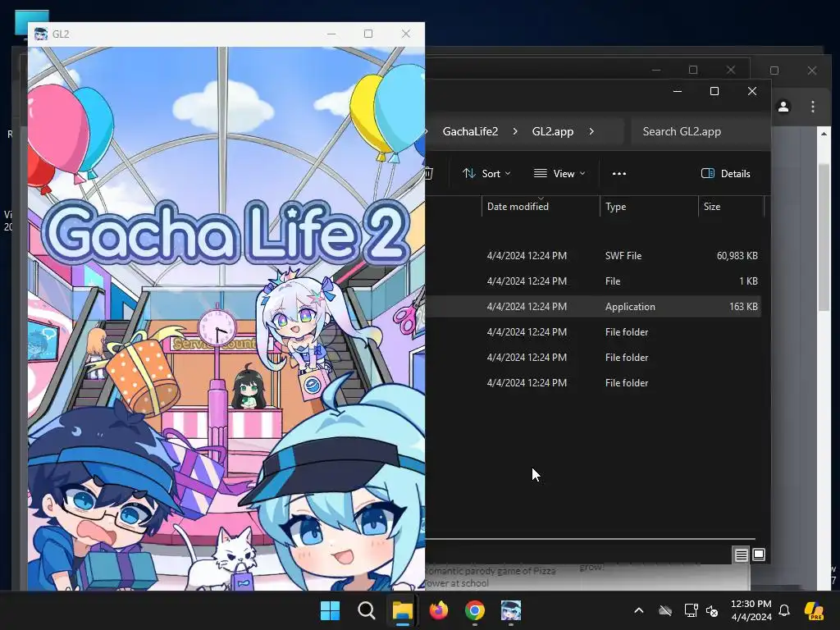The image size is (840, 630).
Task: Minimize the GL2 game window
Action: coord(331,34)
